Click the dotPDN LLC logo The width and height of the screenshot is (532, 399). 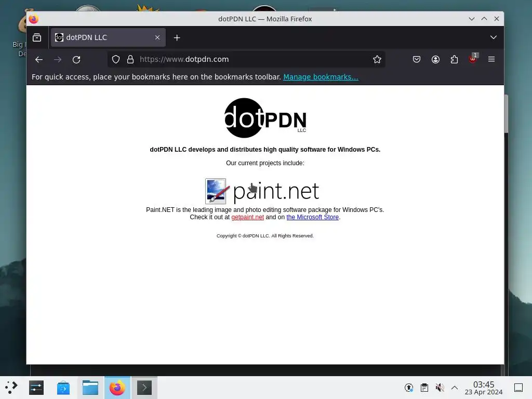pyautogui.click(x=265, y=118)
